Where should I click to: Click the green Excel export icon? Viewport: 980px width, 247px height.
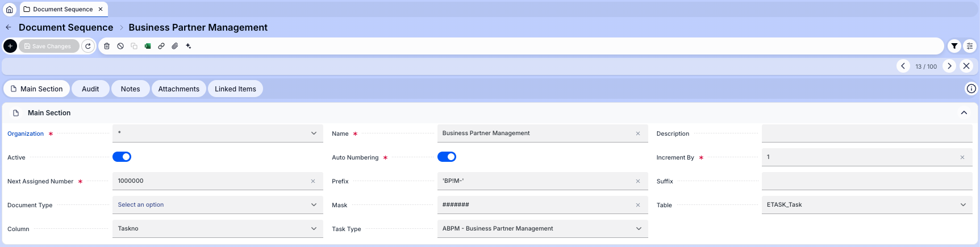(x=148, y=46)
